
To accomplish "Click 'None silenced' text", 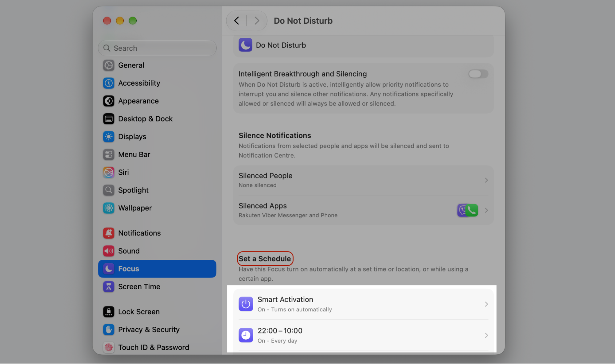I will 258,185.
